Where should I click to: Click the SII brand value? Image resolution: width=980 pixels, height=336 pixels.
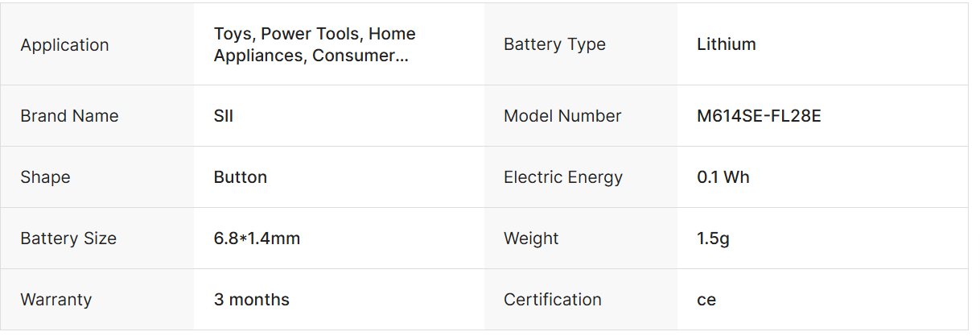[224, 116]
